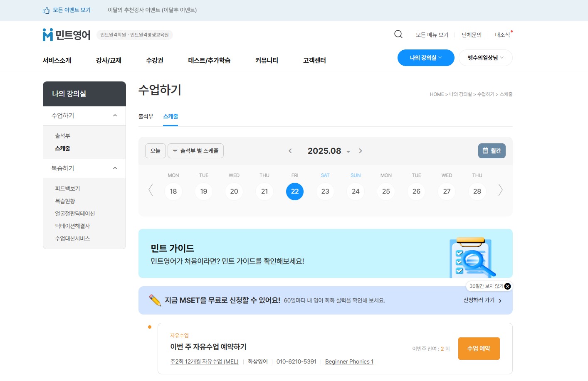The image size is (588, 381).
Task: Click the 수업 예약 button
Action: tap(479, 349)
